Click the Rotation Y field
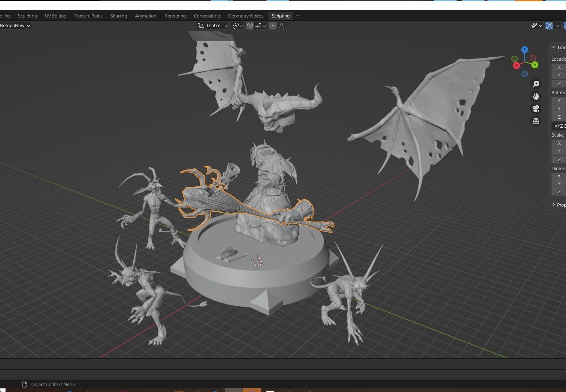 point(559,109)
